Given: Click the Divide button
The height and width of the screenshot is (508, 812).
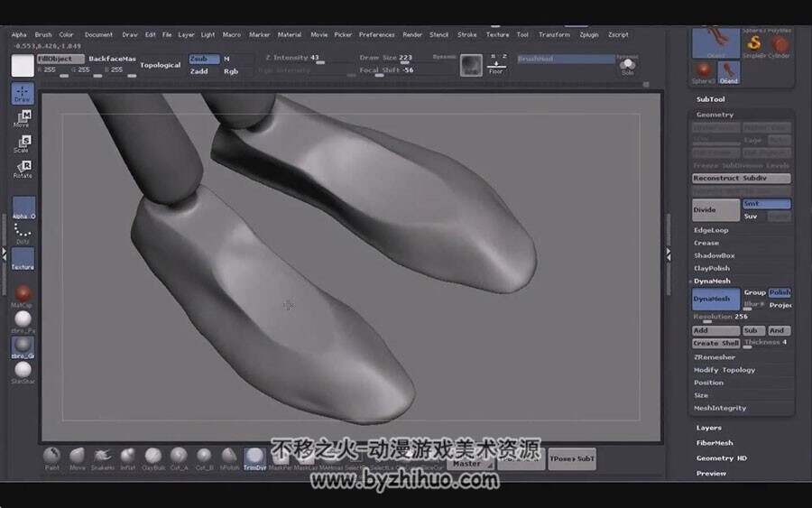Looking at the screenshot, I should click(x=715, y=209).
